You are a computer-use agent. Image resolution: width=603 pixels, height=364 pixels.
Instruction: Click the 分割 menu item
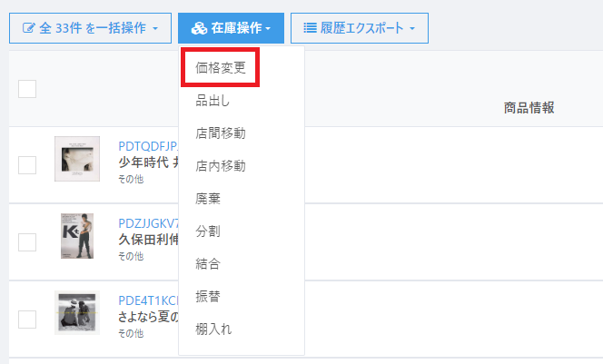pyautogui.click(x=208, y=231)
